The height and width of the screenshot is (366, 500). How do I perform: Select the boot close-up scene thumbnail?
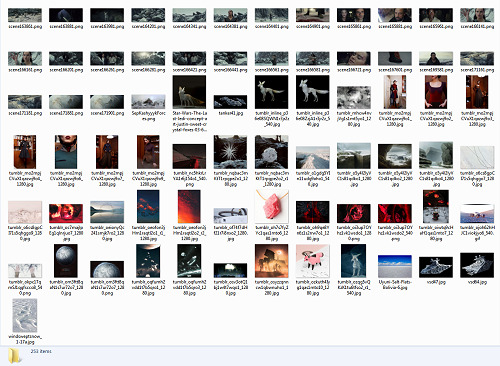[395, 59]
